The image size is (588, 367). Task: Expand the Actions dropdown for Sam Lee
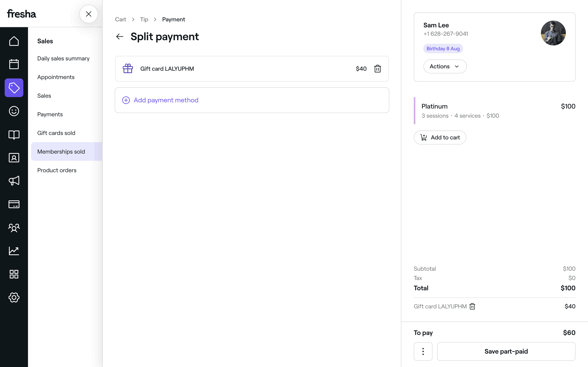click(445, 66)
